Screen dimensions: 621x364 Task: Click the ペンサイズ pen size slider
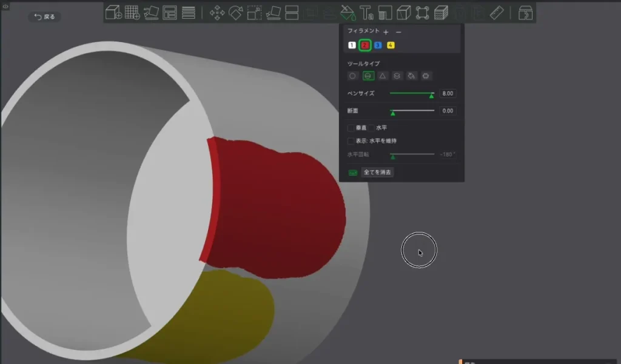coord(412,94)
